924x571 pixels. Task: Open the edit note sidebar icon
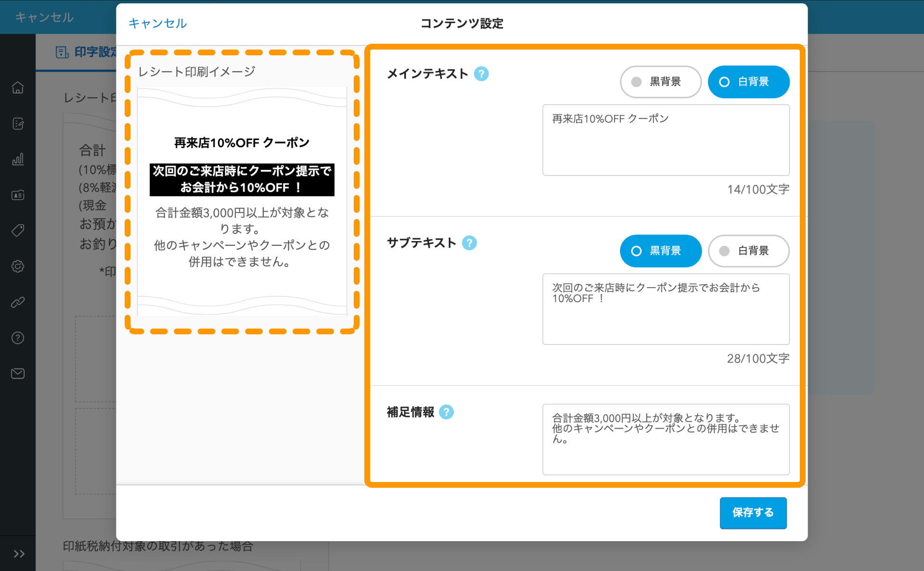pos(18,124)
